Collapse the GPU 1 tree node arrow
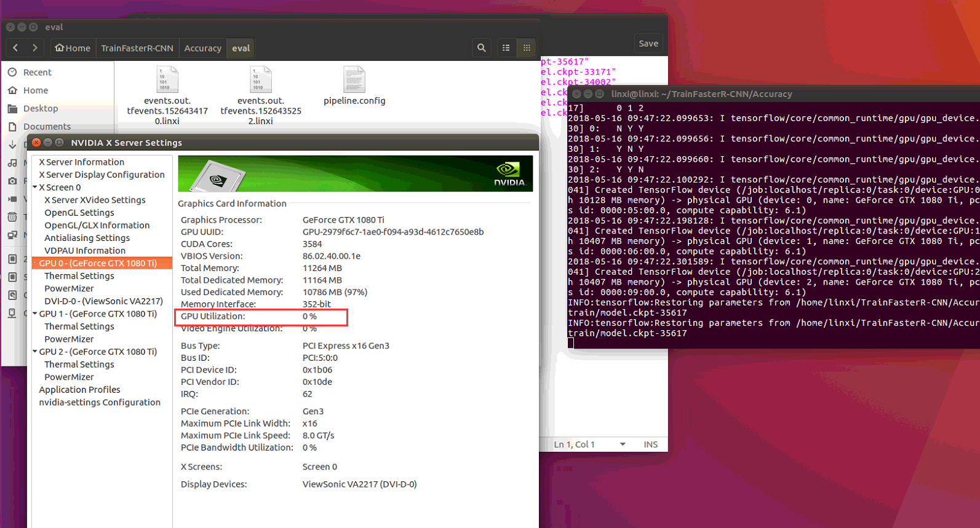The image size is (980, 528). coord(35,313)
